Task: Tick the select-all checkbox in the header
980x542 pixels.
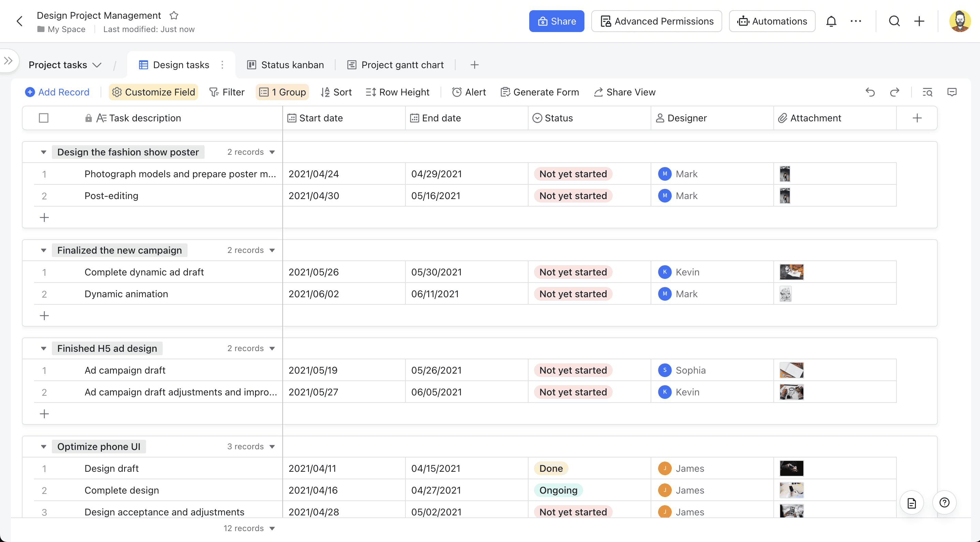Action: 44,118
